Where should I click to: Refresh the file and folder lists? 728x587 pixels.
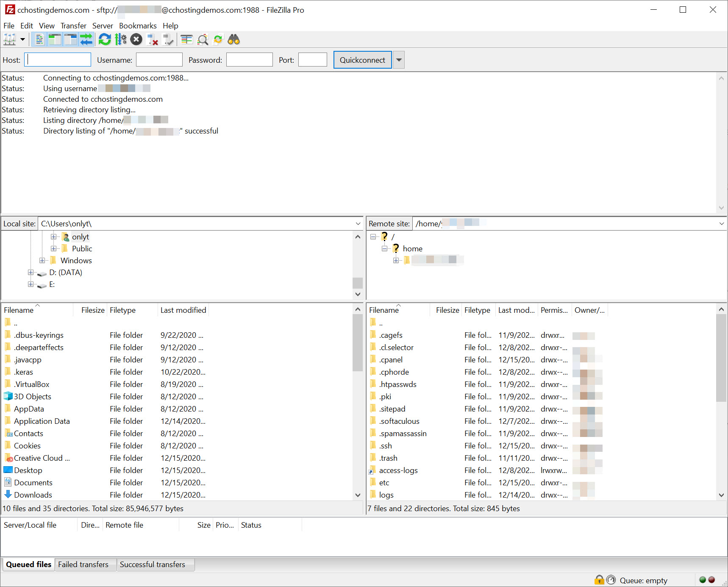(105, 39)
